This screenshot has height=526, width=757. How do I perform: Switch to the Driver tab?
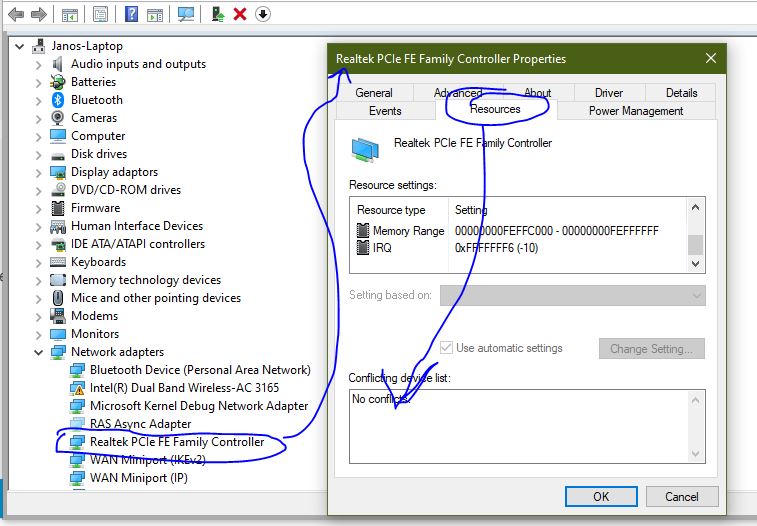(x=609, y=93)
